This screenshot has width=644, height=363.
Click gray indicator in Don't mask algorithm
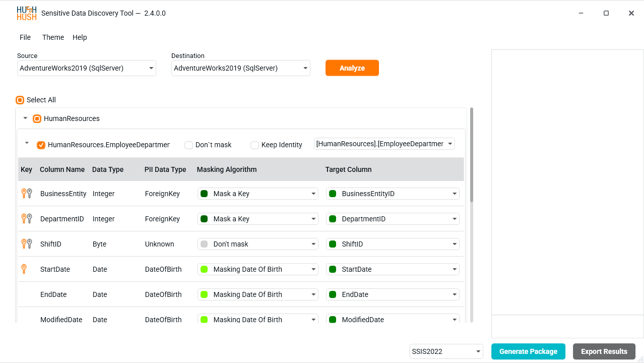click(x=204, y=244)
